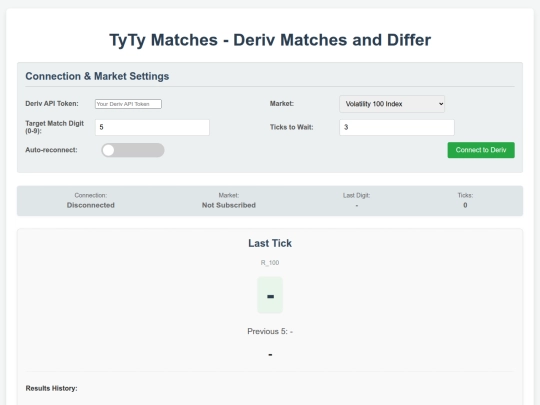Click the R_100 symbol label
540x405 pixels.
pos(270,263)
